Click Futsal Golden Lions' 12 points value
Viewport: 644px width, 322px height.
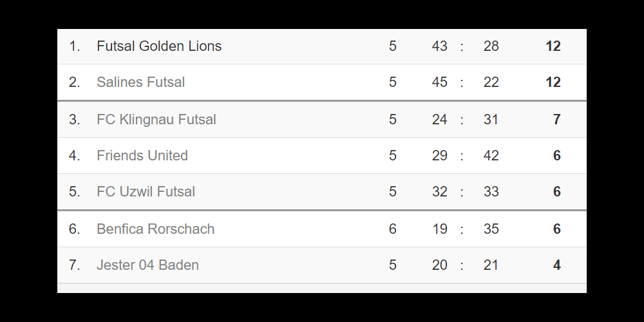pyautogui.click(x=553, y=46)
